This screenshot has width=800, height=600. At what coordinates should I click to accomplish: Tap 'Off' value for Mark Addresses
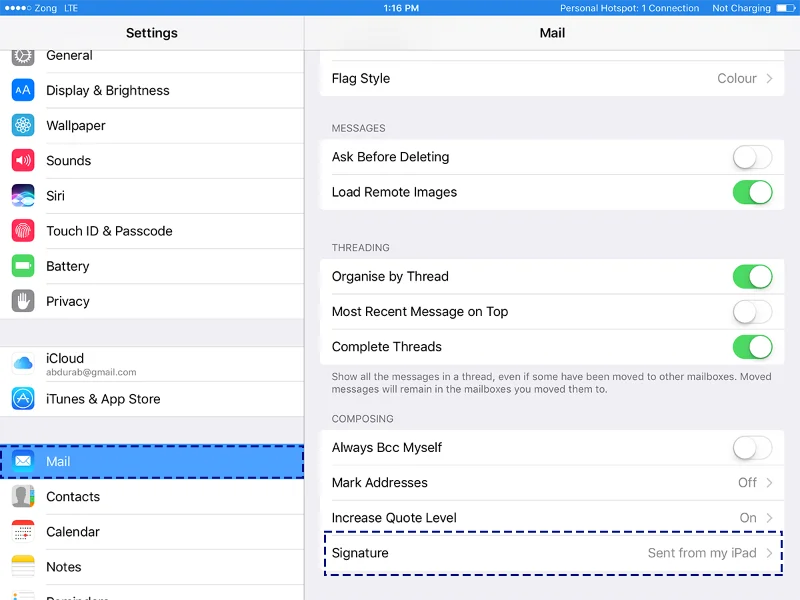click(747, 483)
